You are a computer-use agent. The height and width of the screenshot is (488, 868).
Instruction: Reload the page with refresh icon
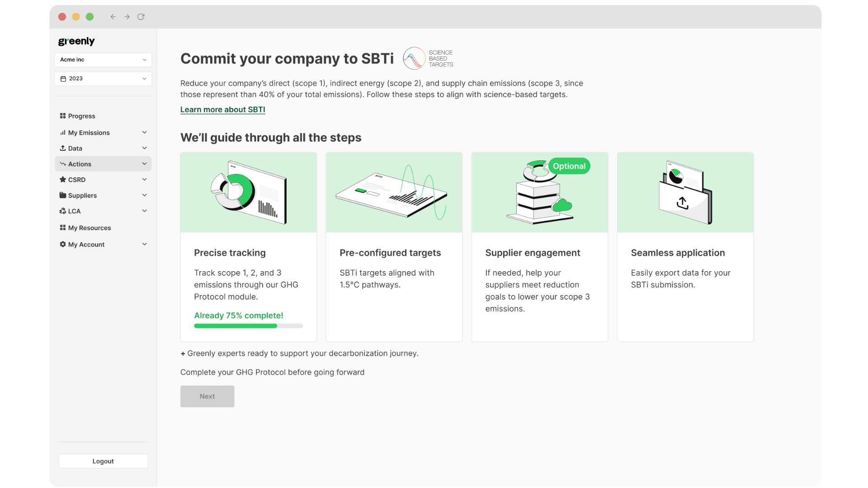coord(141,17)
